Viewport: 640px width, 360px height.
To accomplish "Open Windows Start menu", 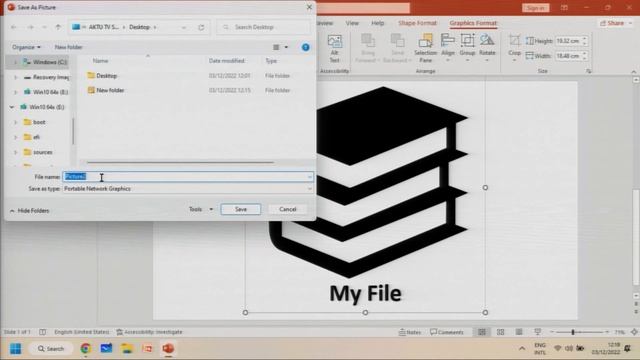I will click(x=16, y=349).
